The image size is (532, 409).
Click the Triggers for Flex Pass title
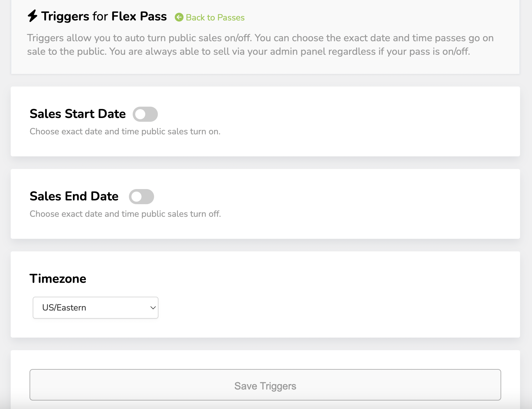click(104, 16)
